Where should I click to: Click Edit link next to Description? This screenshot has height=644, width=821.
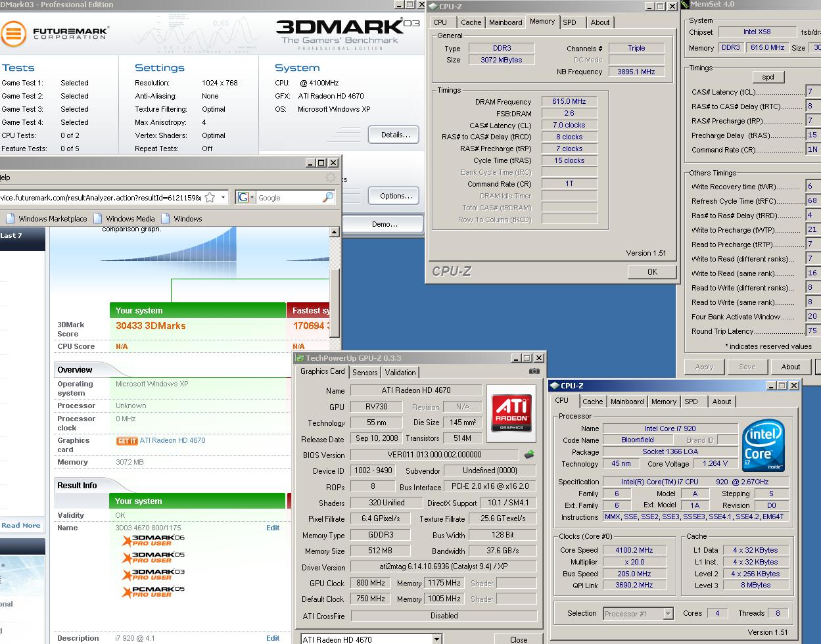(273, 638)
